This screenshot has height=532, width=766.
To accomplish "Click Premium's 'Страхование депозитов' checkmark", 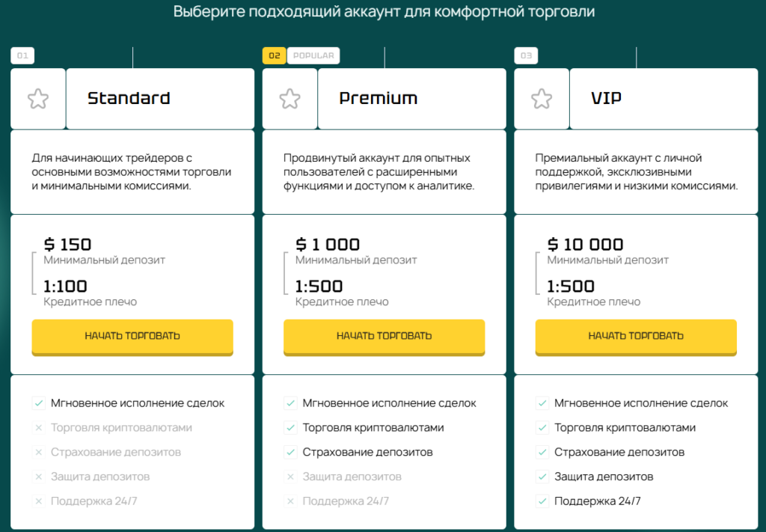I will click(290, 453).
